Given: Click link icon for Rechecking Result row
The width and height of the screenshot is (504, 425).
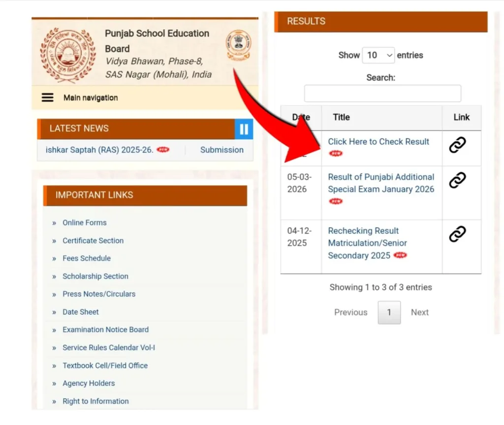Looking at the screenshot, I should (457, 234).
